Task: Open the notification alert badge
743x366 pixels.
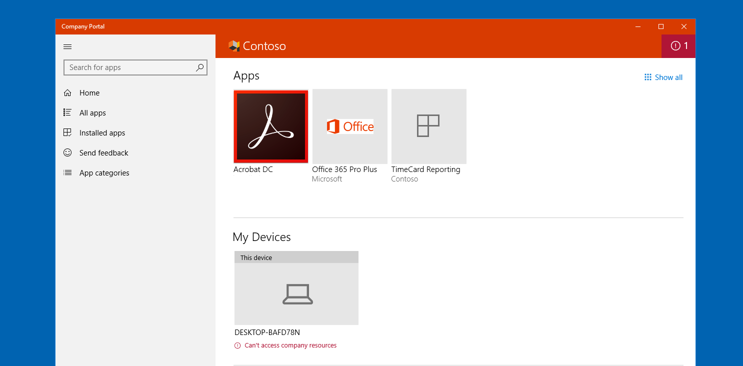Action: pos(679,46)
